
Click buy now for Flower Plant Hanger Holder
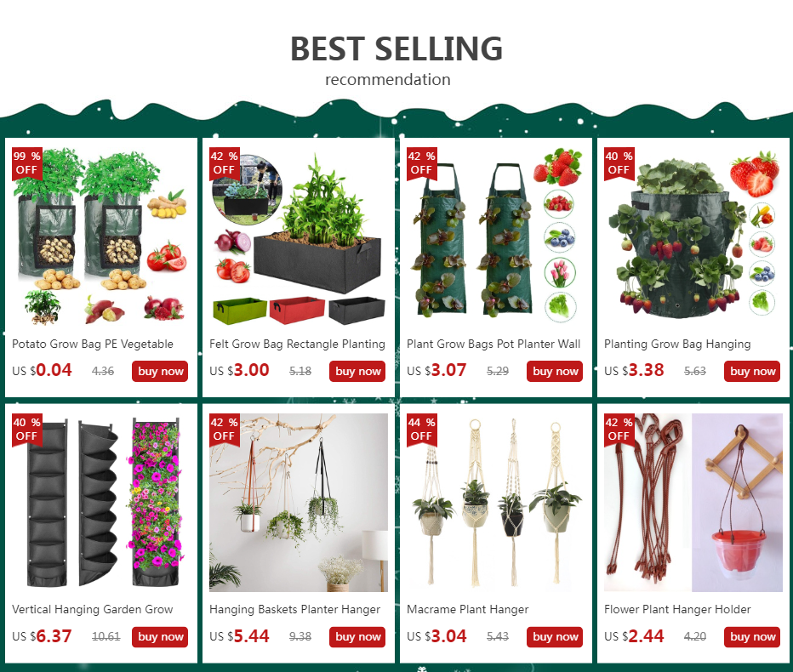[x=751, y=636]
